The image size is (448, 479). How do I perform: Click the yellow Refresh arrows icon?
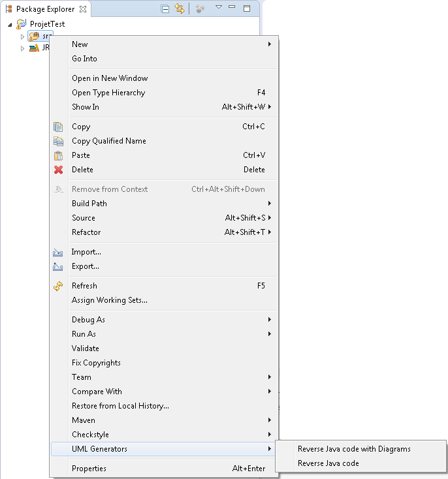(x=58, y=286)
